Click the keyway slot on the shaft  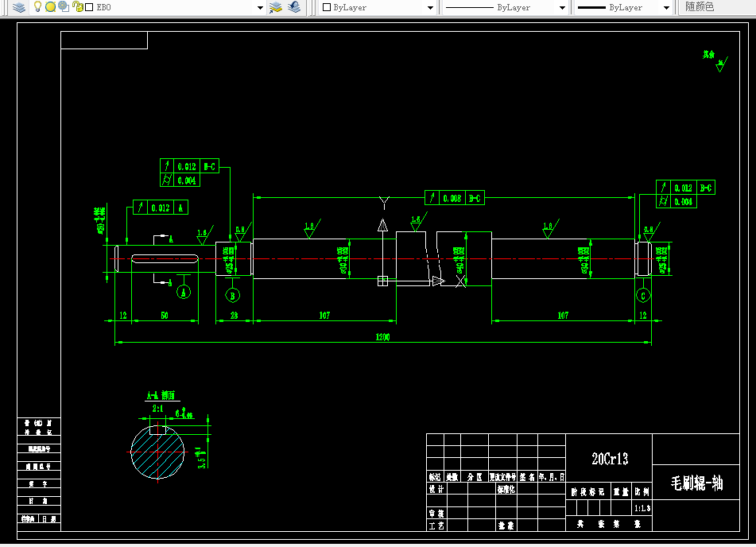[x=165, y=259]
